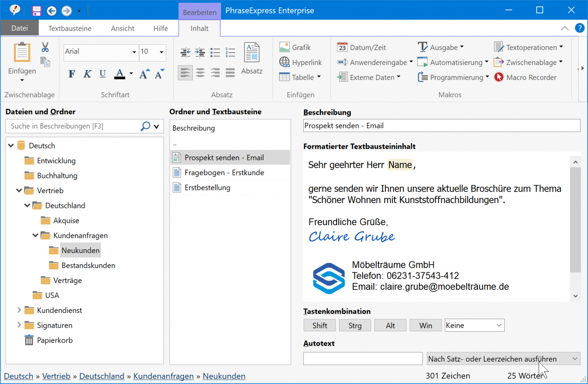Click the increase indent icon

(200, 52)
